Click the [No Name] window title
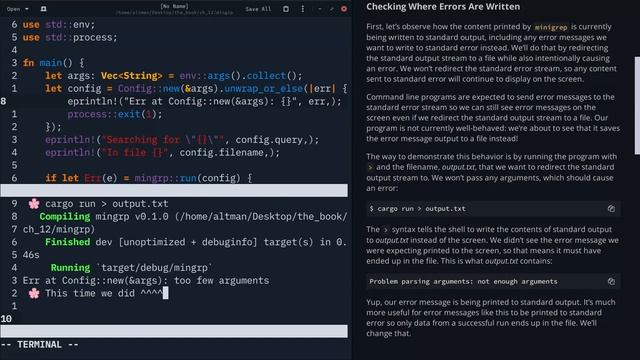The height and width of the screenshot is (360, 640). pyautogui.click(x=174, y=6)
